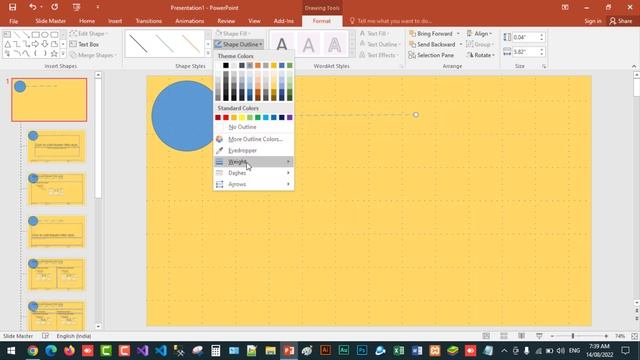The height and width of the screenshot is (360, 640).
Task: Click the Share button
Action: click(620, 21)
